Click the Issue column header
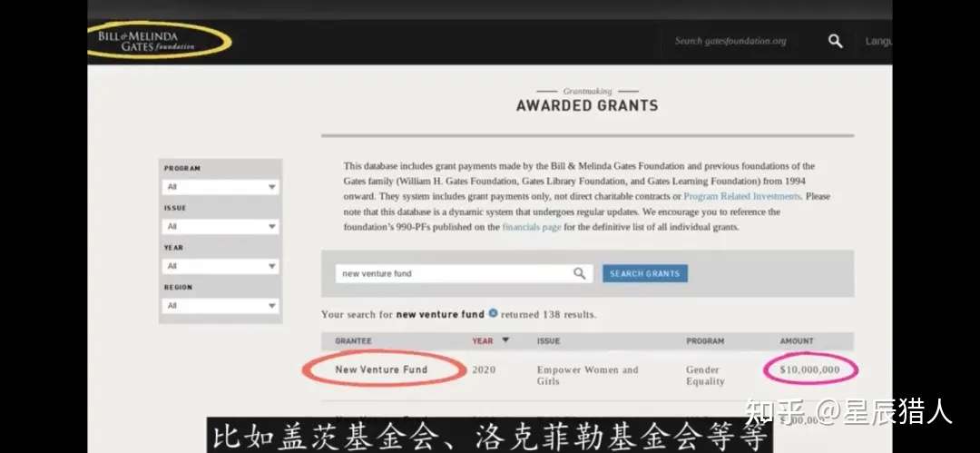Screen dimensions: 980x453 pyautogui.click(x=548, y=341)
